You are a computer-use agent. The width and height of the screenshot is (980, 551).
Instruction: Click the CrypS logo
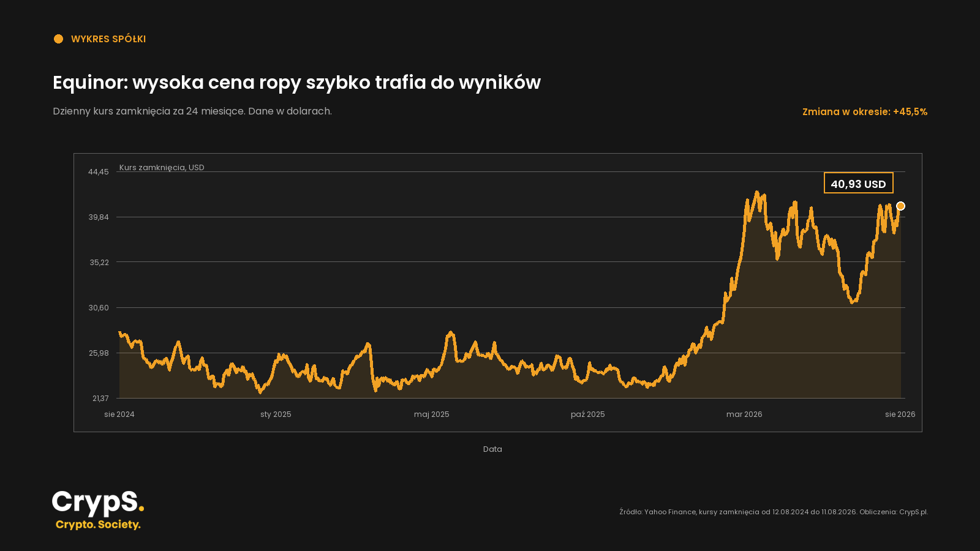click(x=98, y=510)
